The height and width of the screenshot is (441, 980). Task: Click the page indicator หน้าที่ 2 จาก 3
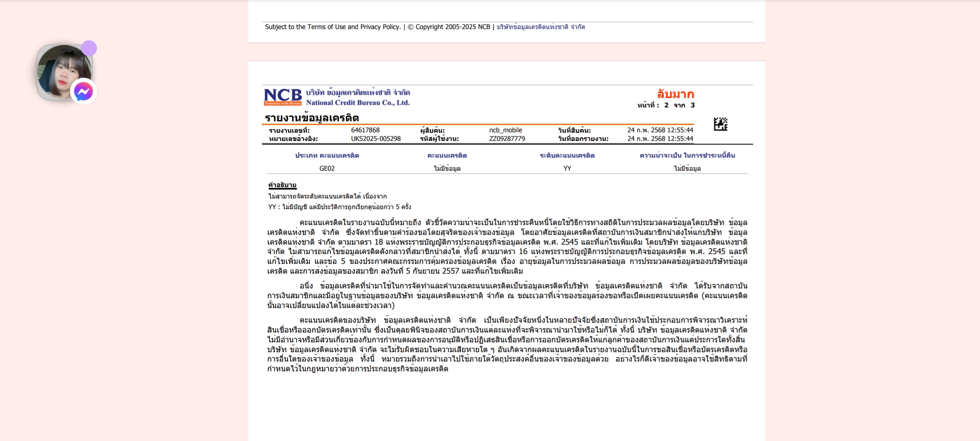(x=666, y=105)
